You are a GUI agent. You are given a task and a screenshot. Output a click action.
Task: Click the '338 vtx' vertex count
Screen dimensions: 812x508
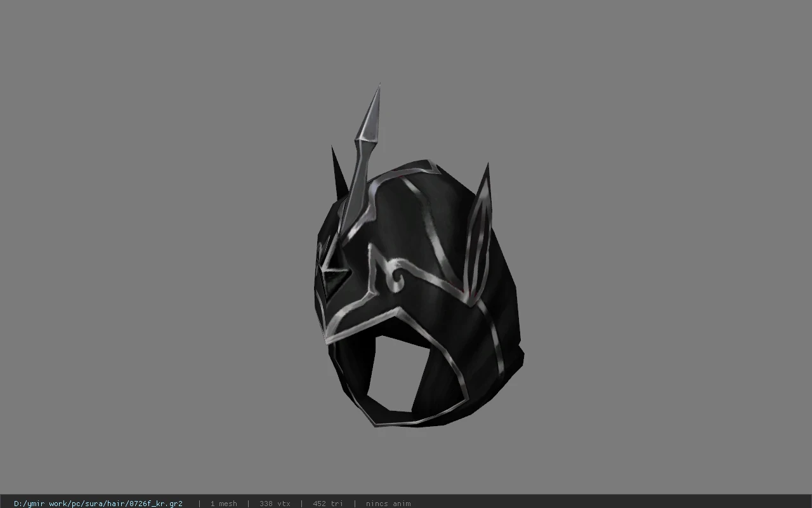[275, 504]
